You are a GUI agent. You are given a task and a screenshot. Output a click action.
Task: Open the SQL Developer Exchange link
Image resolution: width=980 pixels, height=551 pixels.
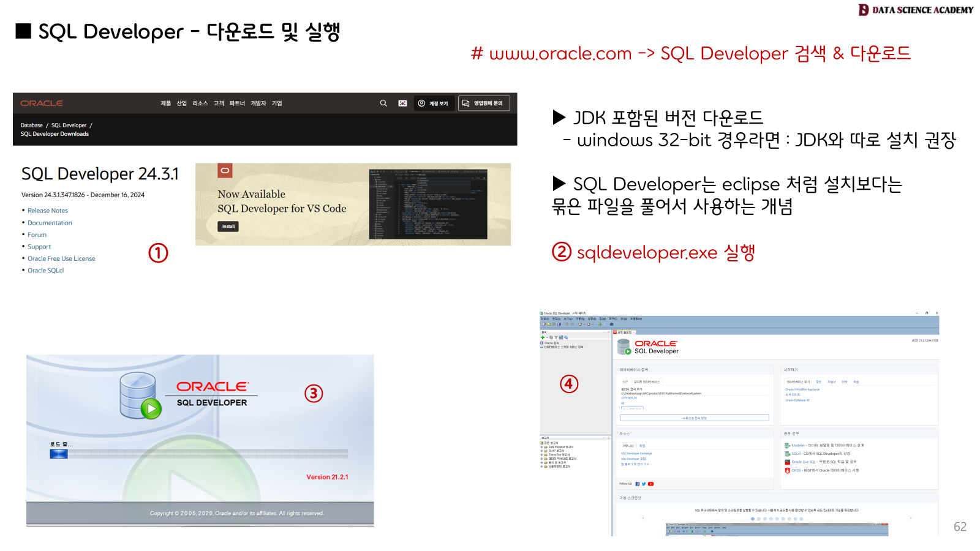point(636,454)
